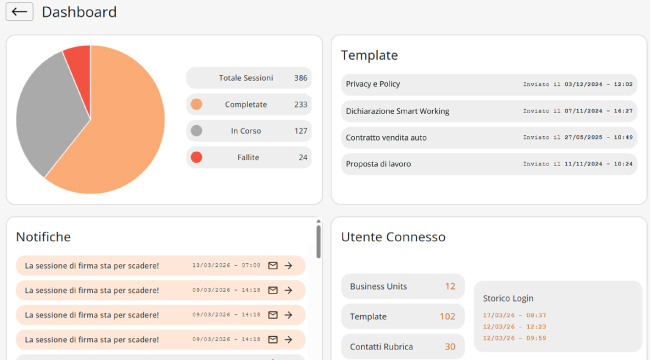
Task: Click the notification timestamp 13/03/2026 - 07:00
Action: coord(226,265)
